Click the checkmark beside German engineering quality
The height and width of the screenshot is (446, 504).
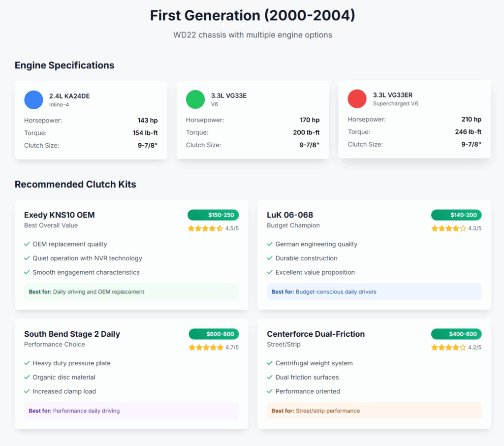[270, 244]
